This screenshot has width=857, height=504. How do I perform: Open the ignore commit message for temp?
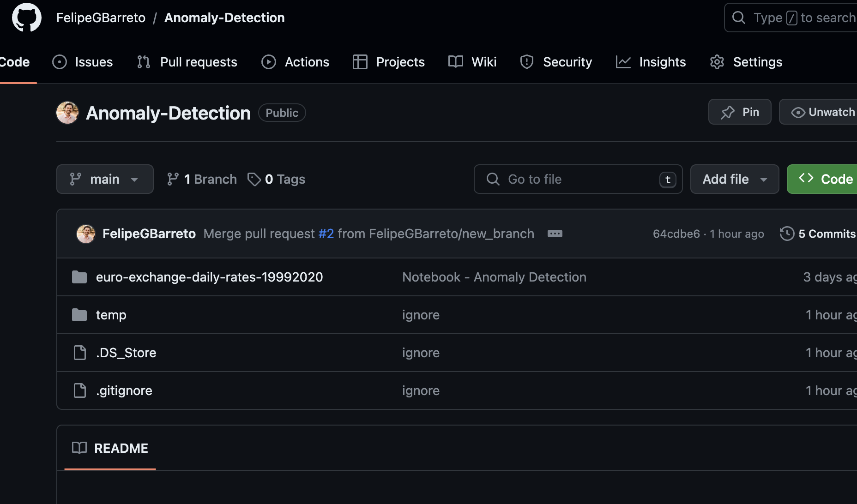click(x=421, y=315)
